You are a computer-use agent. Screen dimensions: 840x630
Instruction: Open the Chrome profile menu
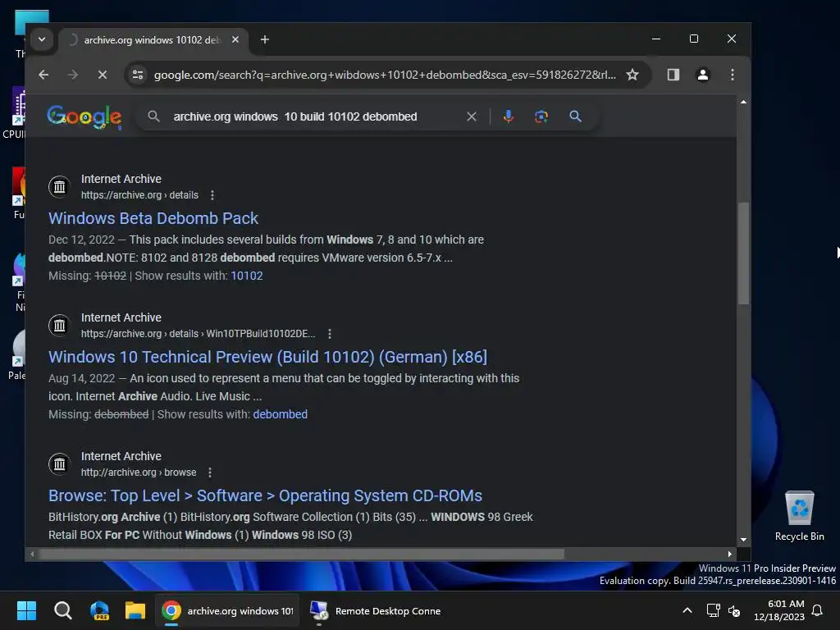[703, 75]
